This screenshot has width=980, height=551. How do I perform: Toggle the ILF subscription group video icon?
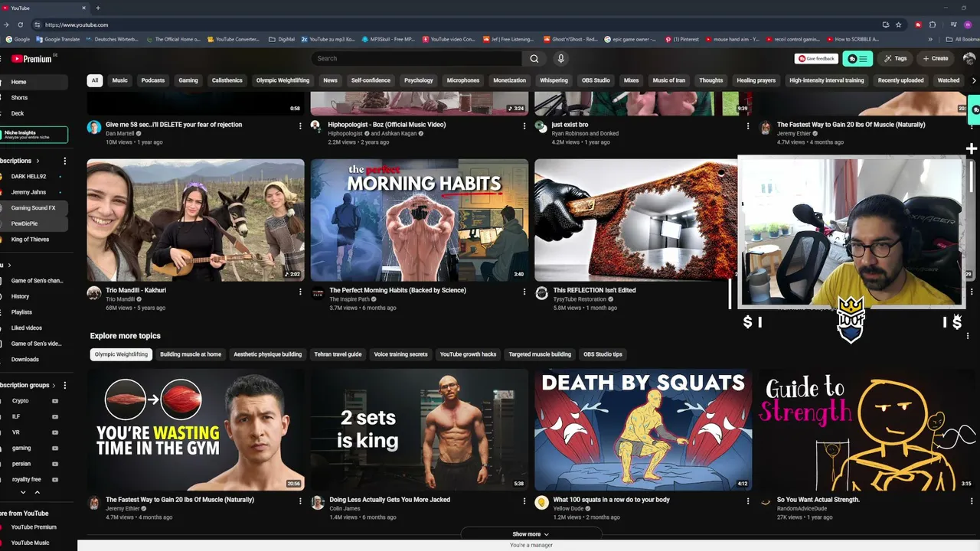55,416
